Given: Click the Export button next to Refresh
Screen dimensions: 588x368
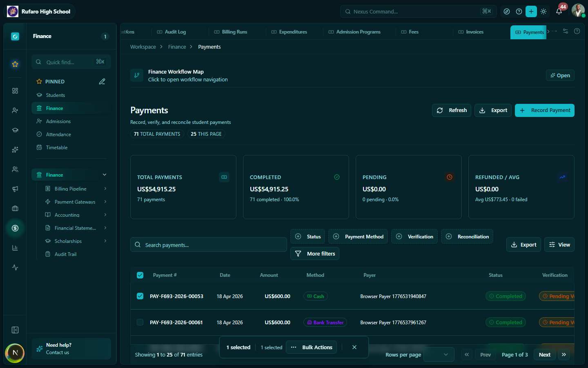Looking at the screenshot, I should [x=493, y=110].
